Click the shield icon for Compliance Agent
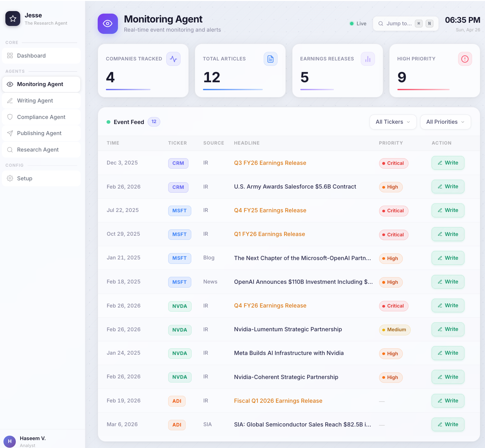 (10, 117)
